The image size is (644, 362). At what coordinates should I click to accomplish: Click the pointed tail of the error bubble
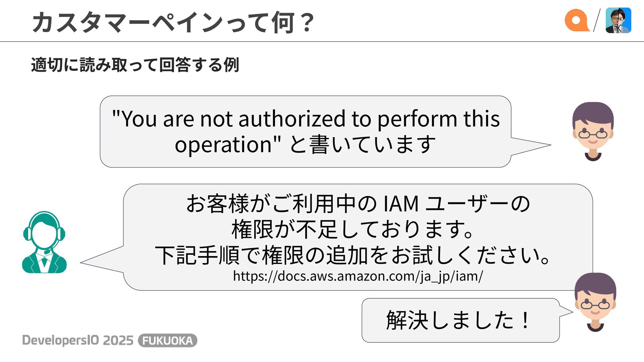(531, 146)
